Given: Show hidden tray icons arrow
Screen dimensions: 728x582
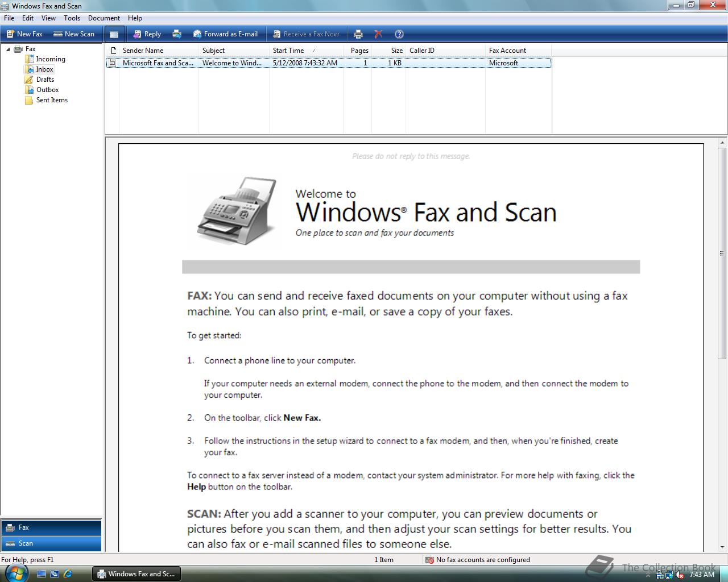Looking at the screenshot, I should [x=648, y=575].
